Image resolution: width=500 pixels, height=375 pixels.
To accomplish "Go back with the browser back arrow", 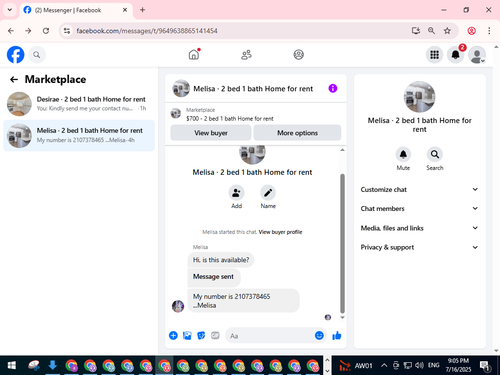I will click(11, 31).
